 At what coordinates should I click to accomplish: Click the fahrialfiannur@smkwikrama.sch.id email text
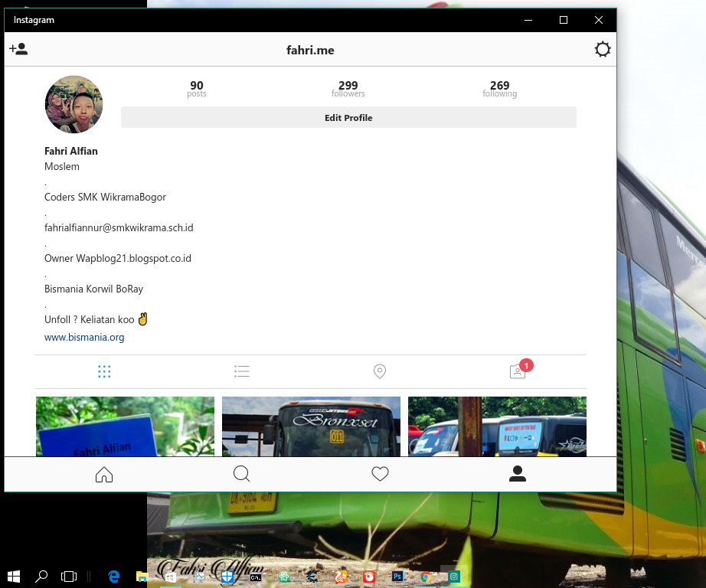pos(119,228)
